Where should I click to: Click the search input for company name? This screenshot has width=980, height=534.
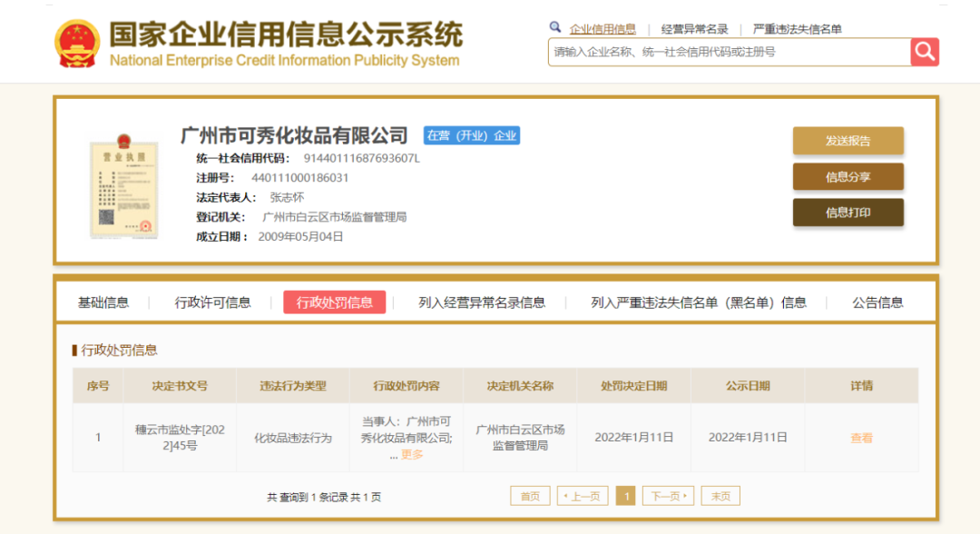pos(730,52)
